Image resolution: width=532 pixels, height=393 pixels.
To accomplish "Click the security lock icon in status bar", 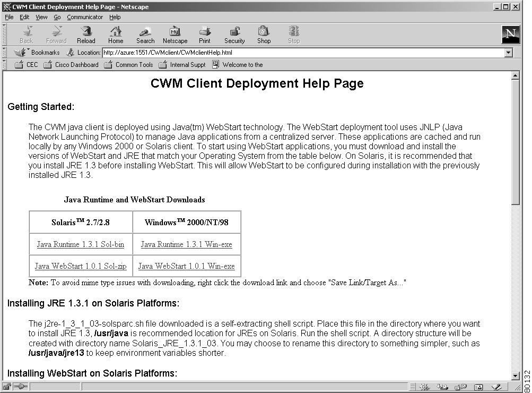I will pyautogui.click(x=7, y=387).
